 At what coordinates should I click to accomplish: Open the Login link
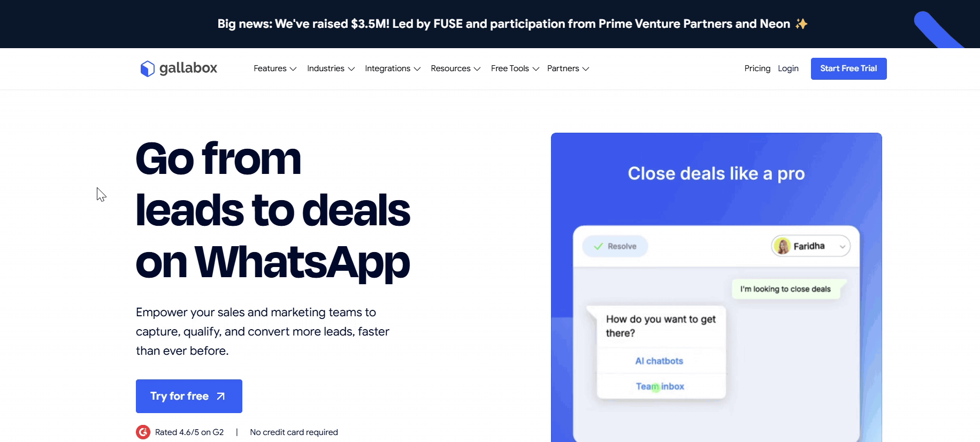point(788,68)
